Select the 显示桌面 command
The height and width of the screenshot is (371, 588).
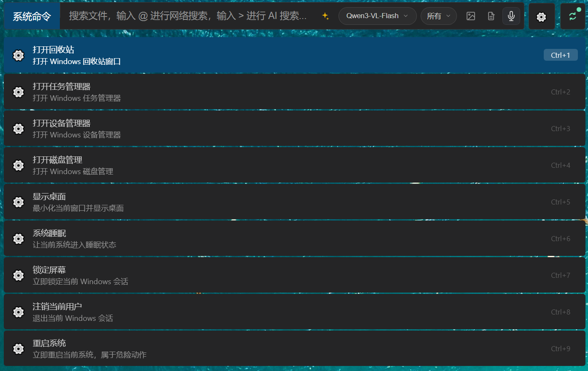tap(295, 202)
